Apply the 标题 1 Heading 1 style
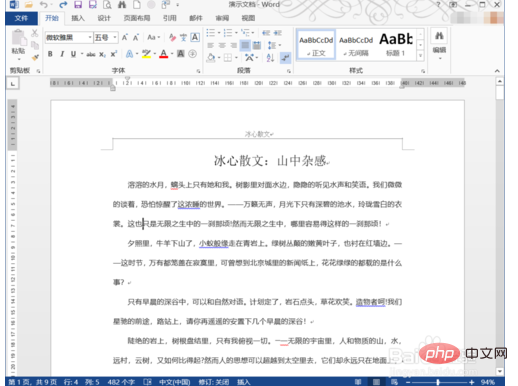This screenshot has height=386, width=518. pos(396,45)
